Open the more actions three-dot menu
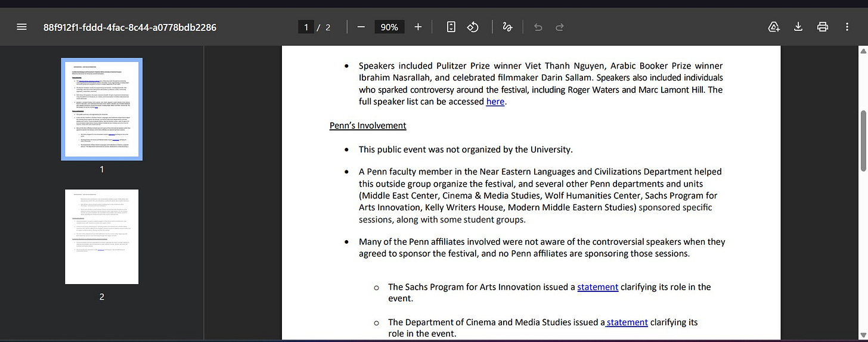868x342 pixels. (x=847, y=27)
